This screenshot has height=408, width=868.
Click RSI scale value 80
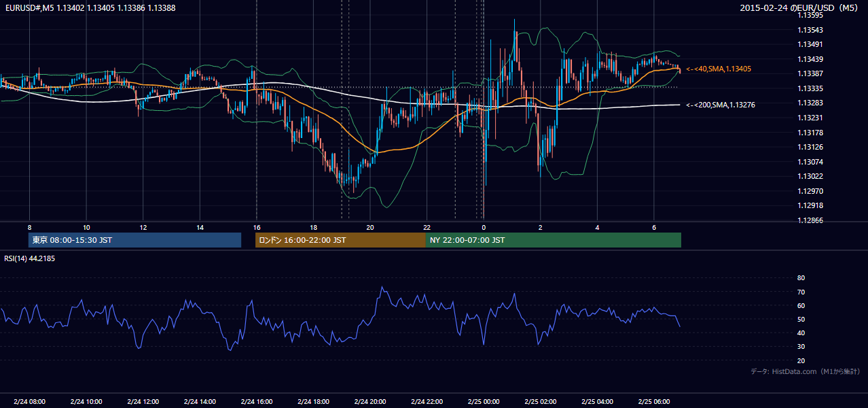click(x=801, y=278)
